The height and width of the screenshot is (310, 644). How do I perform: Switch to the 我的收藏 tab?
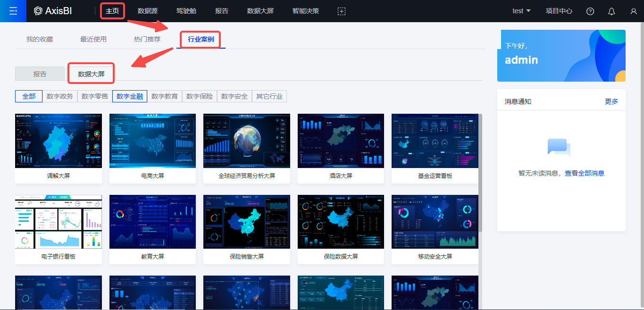(x=40, y=39)
